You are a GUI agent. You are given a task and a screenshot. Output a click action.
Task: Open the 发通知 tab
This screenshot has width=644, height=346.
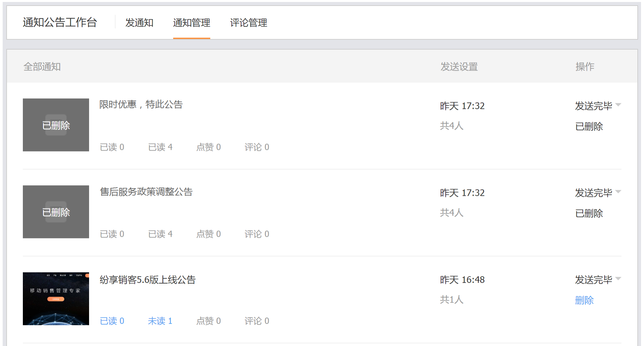pos(139,22)
